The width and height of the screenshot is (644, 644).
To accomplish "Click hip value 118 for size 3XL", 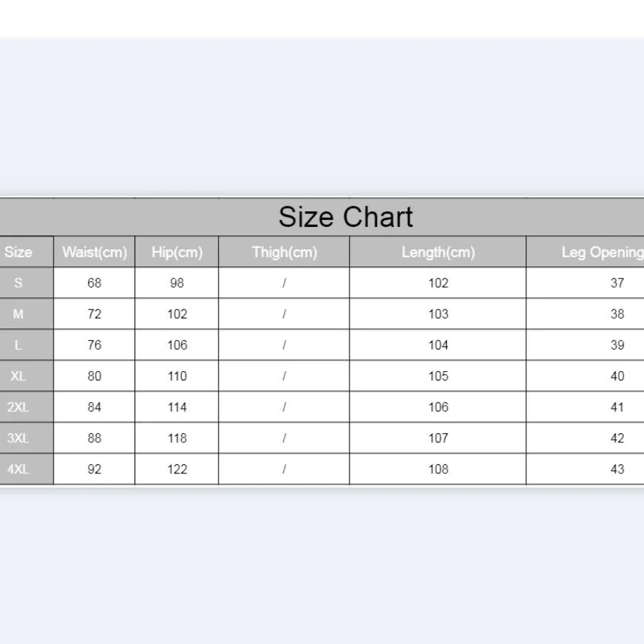I will [177, 438].
